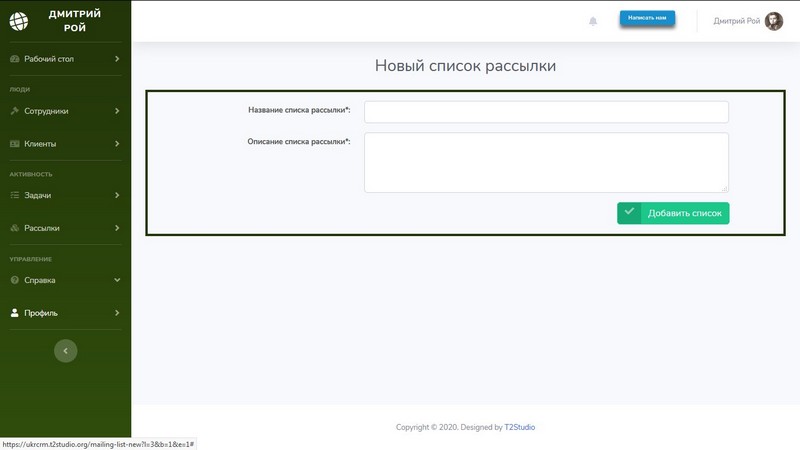
Task: Focus the Название списка рассылки field
Action: click(x=546, y=111)
